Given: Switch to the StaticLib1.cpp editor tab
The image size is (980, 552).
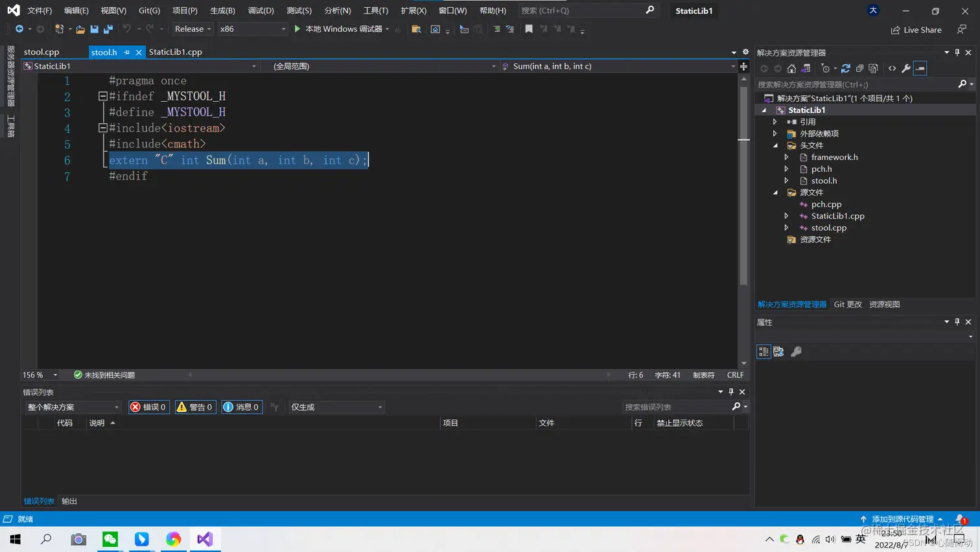Looking at the screenshot, I should pos(176,52).
